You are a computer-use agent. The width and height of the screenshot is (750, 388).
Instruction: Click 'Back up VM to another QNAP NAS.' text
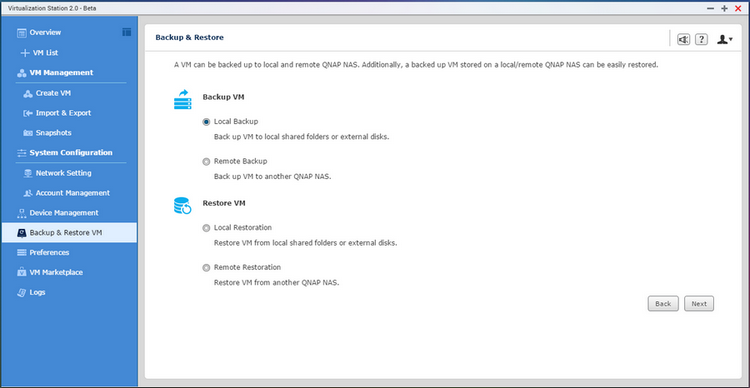(x=273, y=177)
